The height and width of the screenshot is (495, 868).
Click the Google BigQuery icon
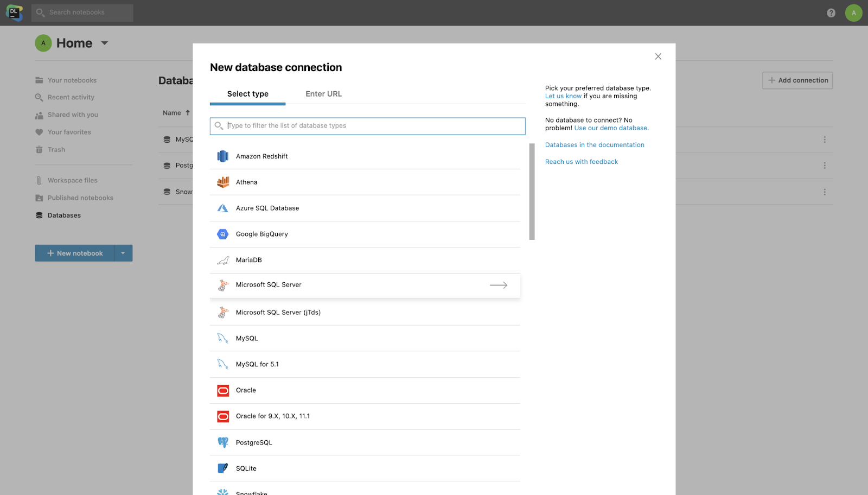pyautogui.click(x=222, y=234)
